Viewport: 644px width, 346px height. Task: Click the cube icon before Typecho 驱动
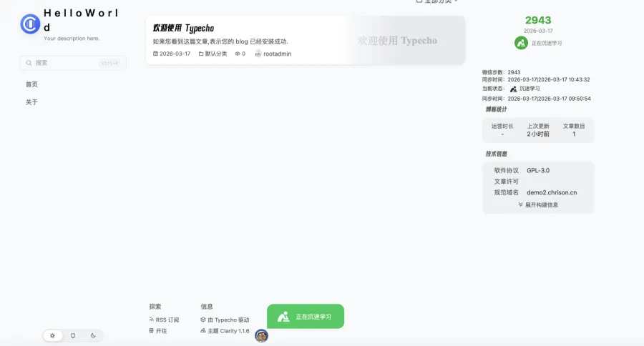click(x=203, y=320)
